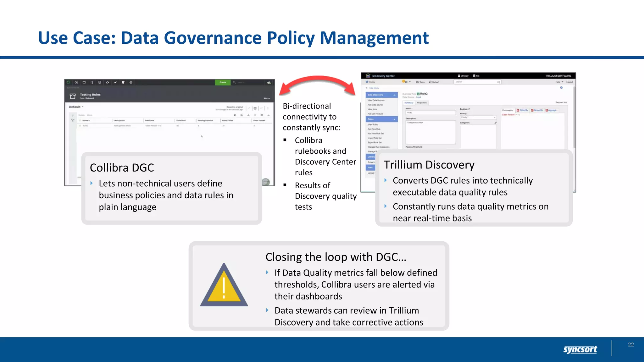Tick the select-all checkbox in Name header
644x362 pixels.
point(80,120)
